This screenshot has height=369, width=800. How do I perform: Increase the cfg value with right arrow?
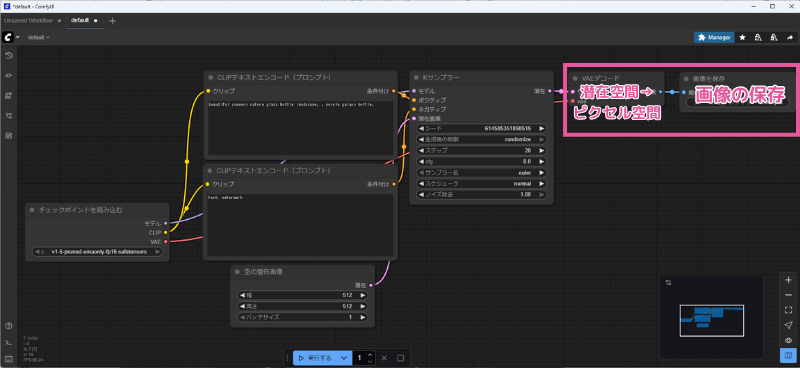542,161
